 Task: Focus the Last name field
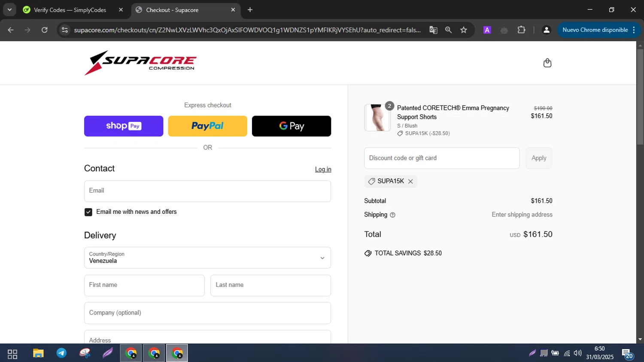(x=270, y=285)
